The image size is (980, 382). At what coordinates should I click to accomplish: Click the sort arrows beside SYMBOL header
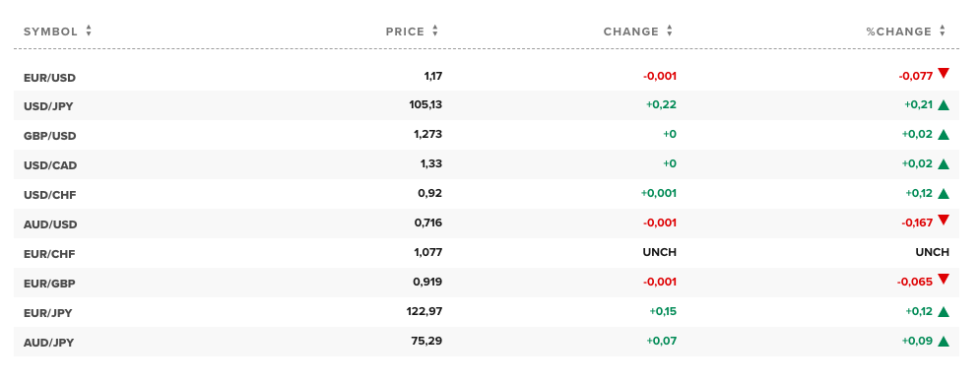pyautogui.click(x=89, y=31)
